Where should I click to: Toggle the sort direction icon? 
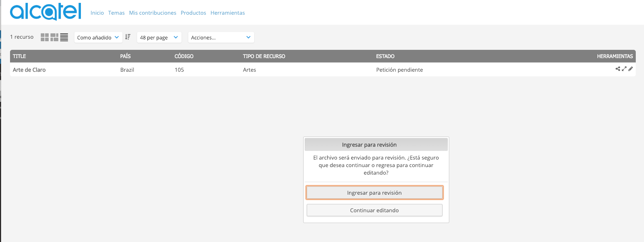click(128, 37)
